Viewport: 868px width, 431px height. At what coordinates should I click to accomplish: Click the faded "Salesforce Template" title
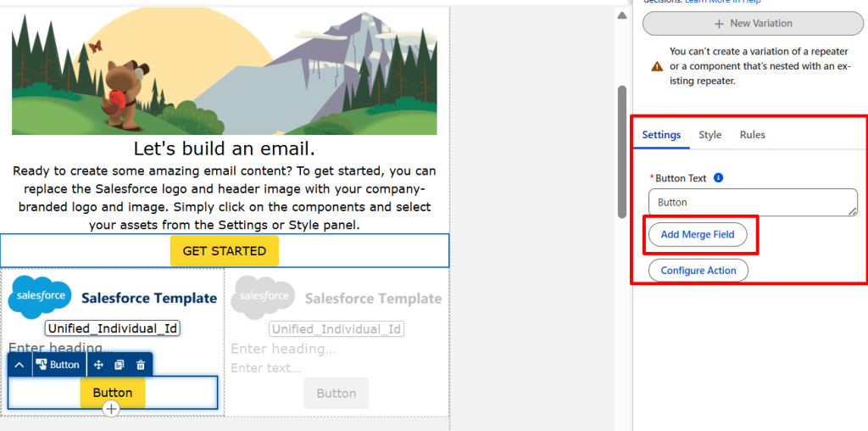tap(373, 299)
